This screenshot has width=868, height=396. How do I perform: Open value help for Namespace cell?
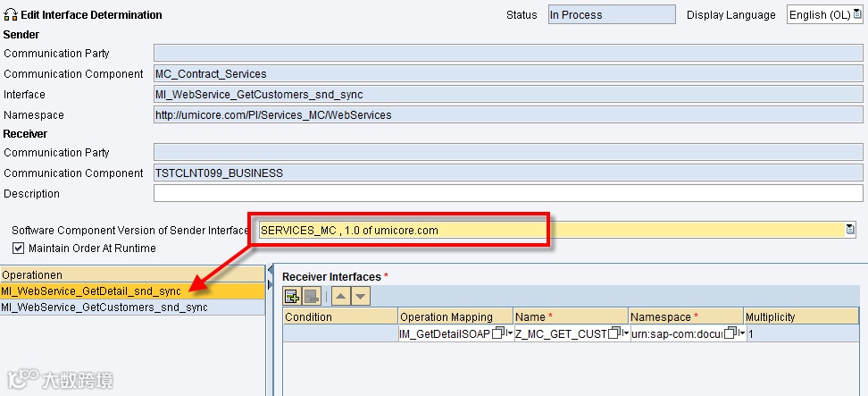pyautogui.click(x=730, y=333)
